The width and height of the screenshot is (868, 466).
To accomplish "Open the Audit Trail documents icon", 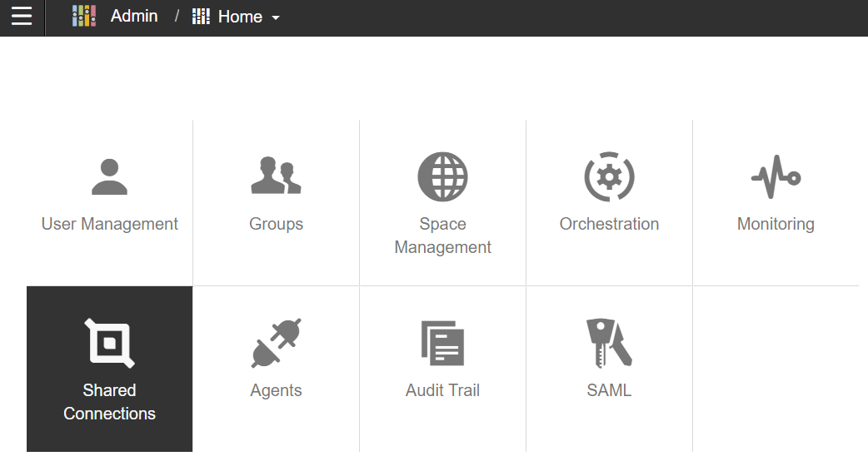I will pyautogui.click(x=442, y=344).
